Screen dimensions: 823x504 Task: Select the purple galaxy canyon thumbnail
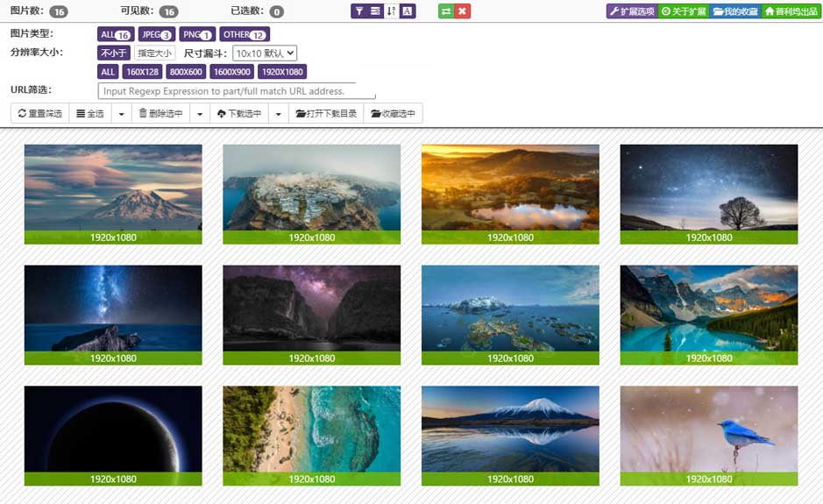[x=312, y=315]
